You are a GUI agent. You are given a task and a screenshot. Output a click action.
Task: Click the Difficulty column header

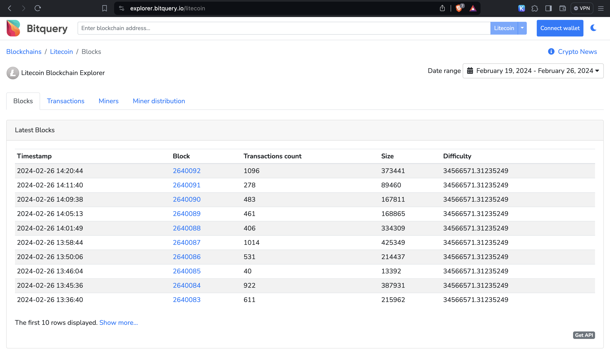457,156
